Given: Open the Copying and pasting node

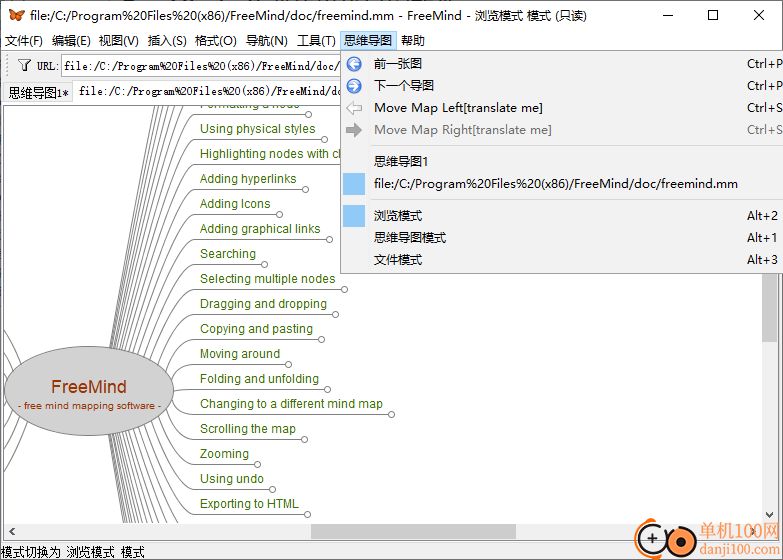Looking at the screenshot, I should point(257,329).
